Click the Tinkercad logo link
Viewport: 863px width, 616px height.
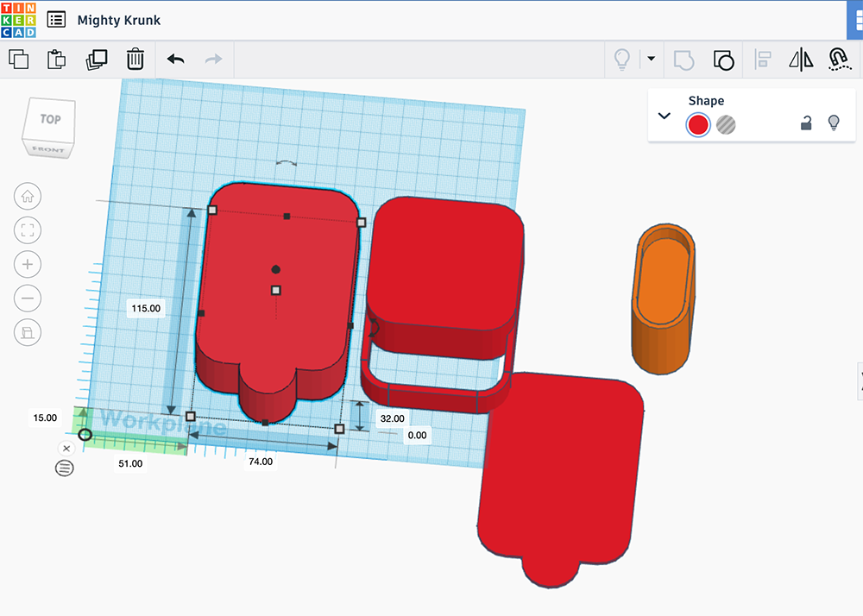click(x=19, y=20)
